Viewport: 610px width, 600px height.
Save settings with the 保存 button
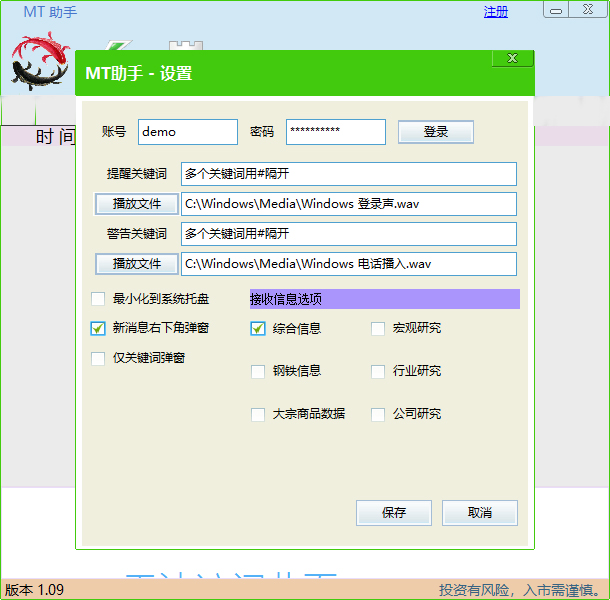pos(394,513)
